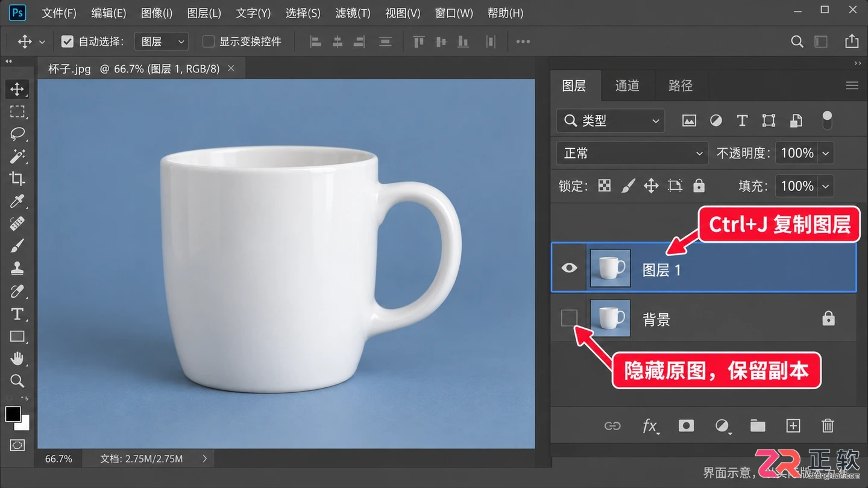Click the link layers icon
Viewport: 868px width, 488px height.
pos(612,426)
